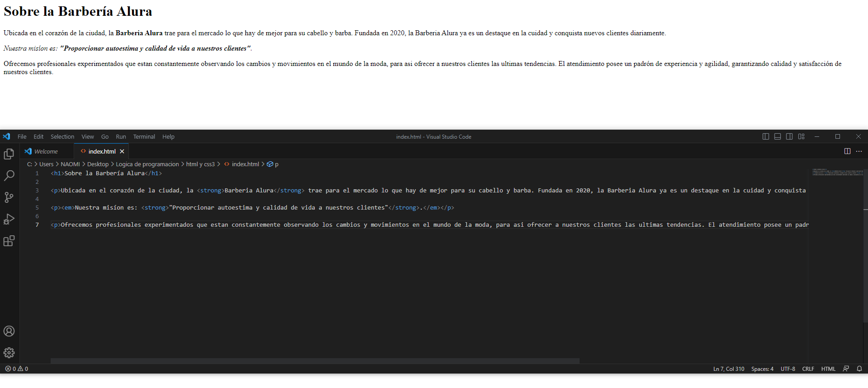Open the Source Control view icon
This screenshot has width=868, height=388.
(9, 197)
